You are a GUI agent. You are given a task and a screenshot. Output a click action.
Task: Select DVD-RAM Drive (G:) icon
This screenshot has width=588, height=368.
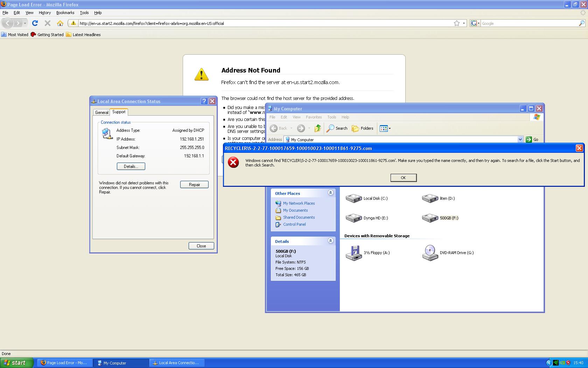click(x=430, y=253)
